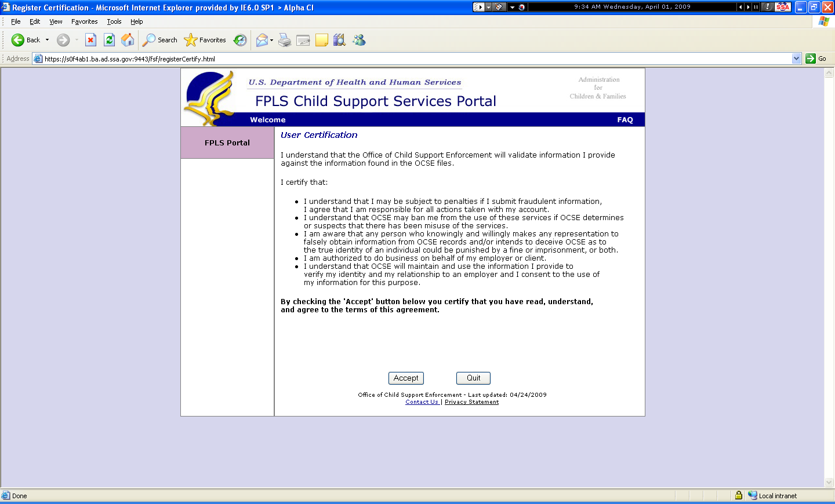Click the red circle icon in title bar

tap(522, 7)
